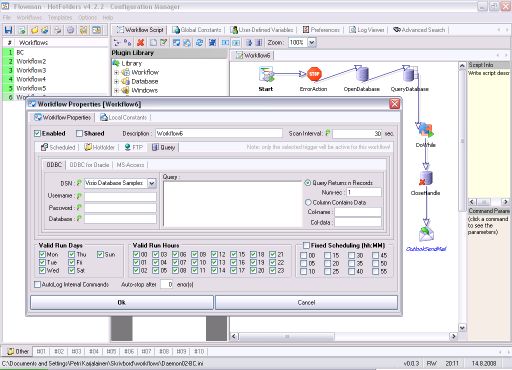
Task: Select the ErrorAction stop node
Action: (x=314, y=74)
